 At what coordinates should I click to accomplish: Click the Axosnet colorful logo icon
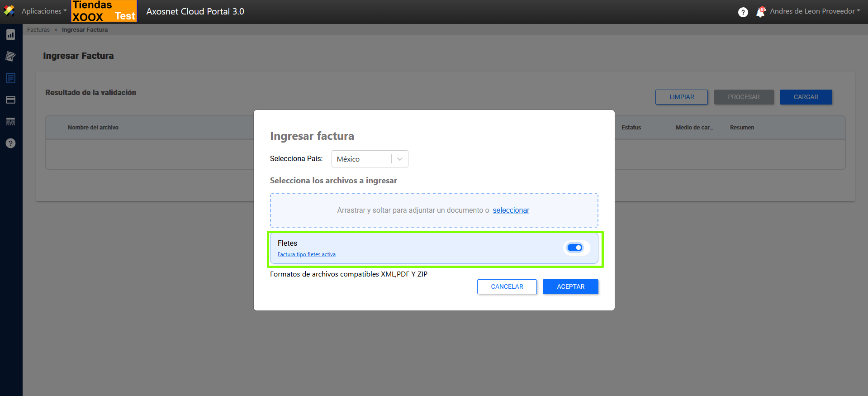click(x=9, y=11)
